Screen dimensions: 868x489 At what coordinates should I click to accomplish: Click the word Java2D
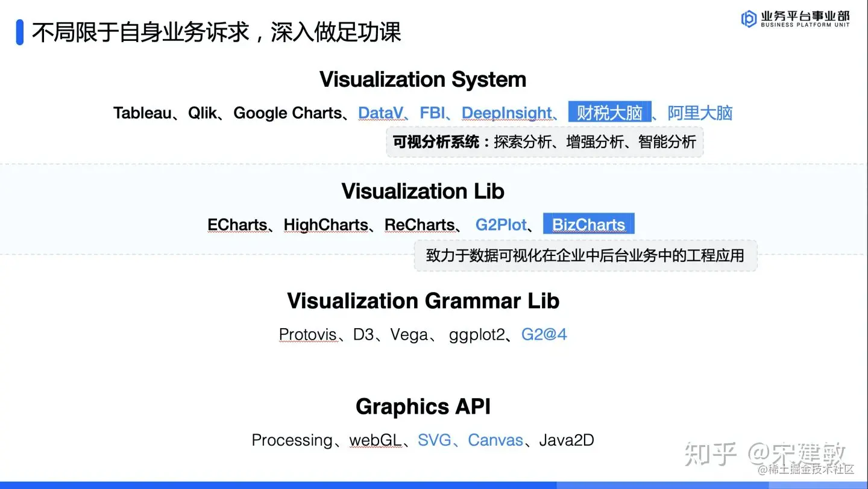click(x=567, y=440)
